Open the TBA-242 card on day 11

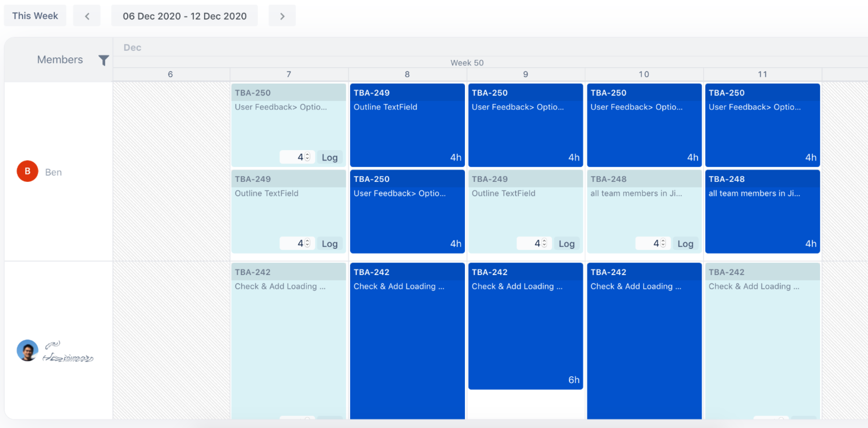coord(762,341)
